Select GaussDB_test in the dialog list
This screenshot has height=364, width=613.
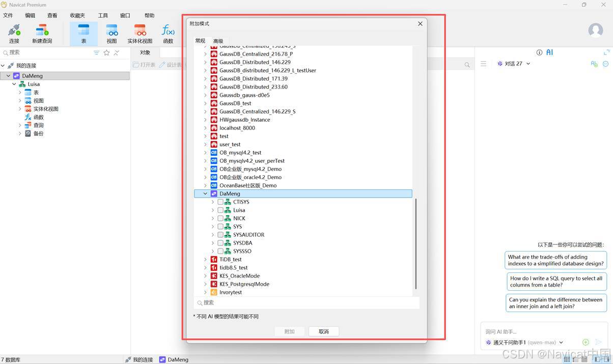235,103
